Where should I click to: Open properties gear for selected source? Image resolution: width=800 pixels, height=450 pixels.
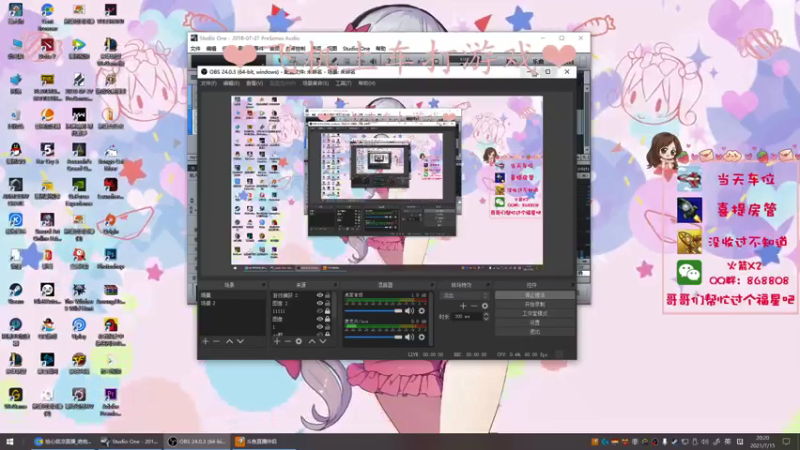[x=299, y=341]
